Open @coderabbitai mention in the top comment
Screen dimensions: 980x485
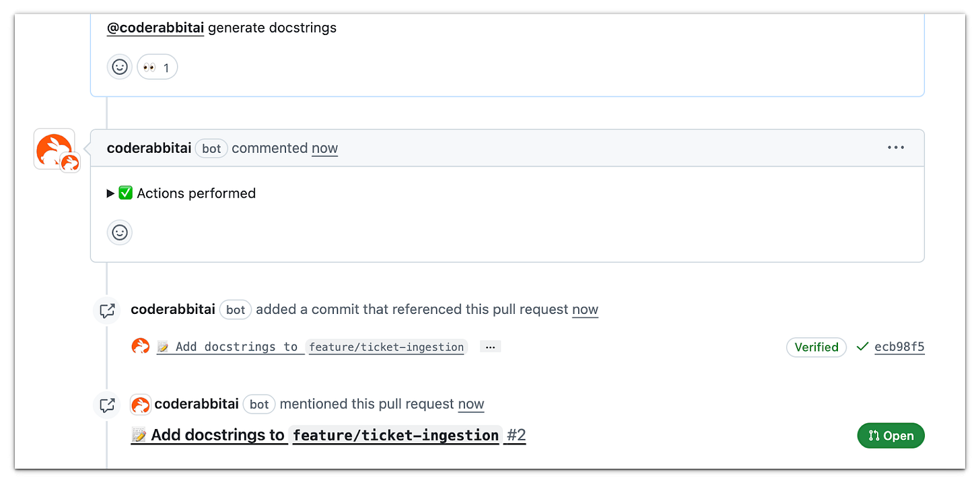155,28
